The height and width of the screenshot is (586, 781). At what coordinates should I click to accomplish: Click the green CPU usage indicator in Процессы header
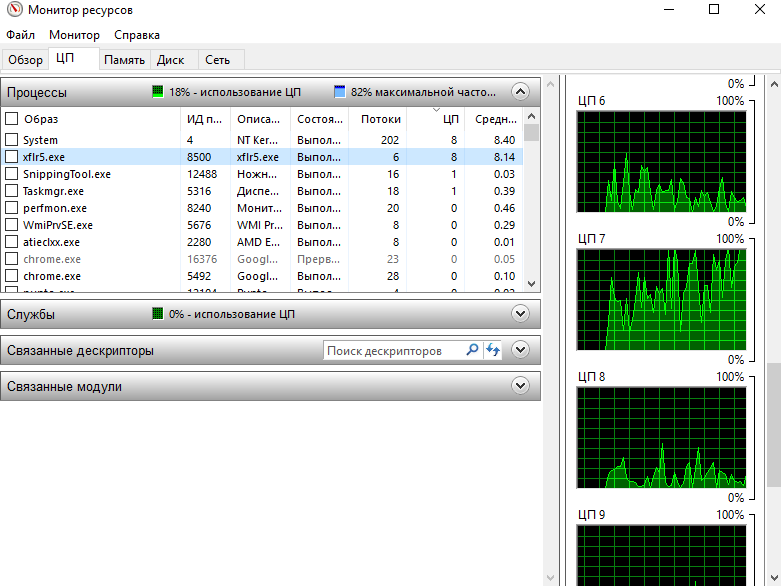point(157,92)
